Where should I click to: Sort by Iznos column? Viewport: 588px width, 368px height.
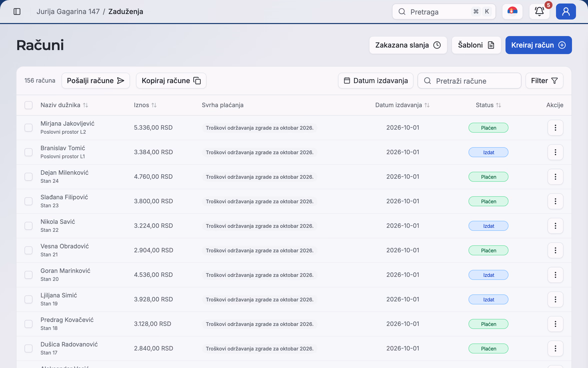point(145,105)
